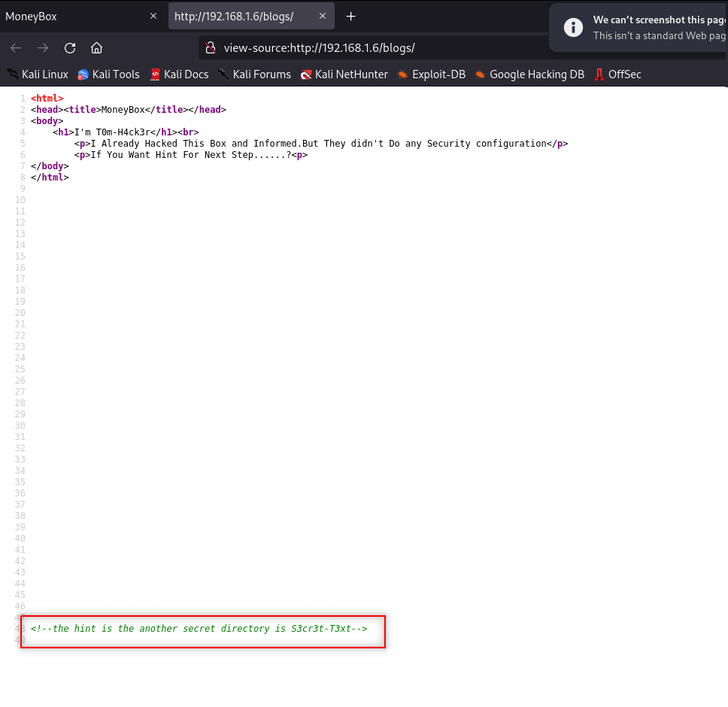
Task: Reload the current page
Action: point(70,48)
